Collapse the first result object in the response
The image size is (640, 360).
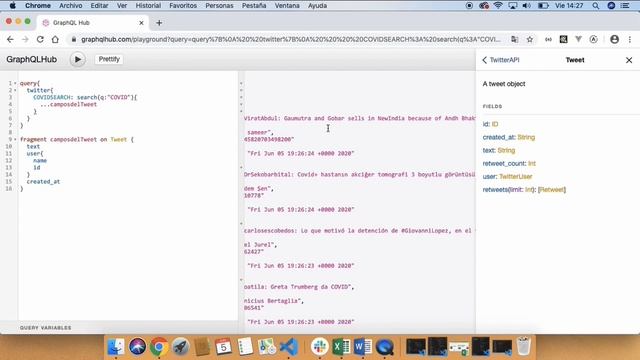241,111
